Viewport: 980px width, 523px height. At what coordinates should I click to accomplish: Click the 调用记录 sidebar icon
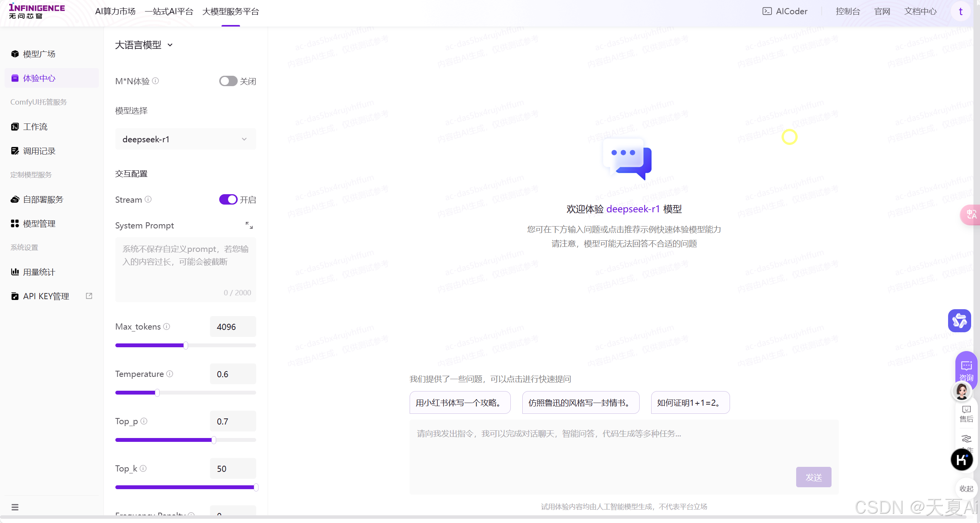point(15,151)
